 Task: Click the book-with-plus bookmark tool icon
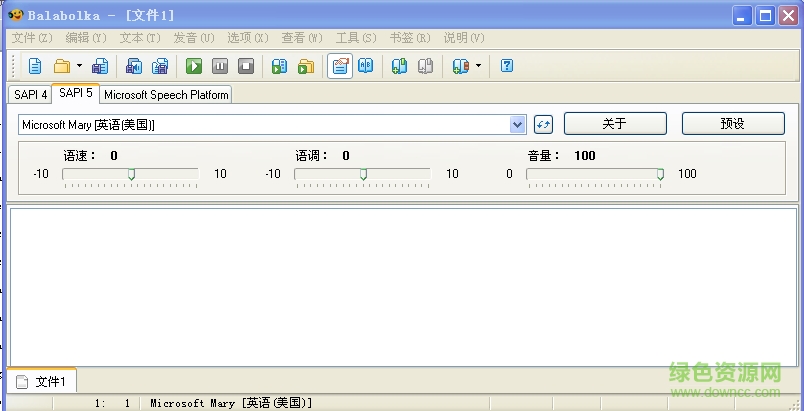coord(460,66)
